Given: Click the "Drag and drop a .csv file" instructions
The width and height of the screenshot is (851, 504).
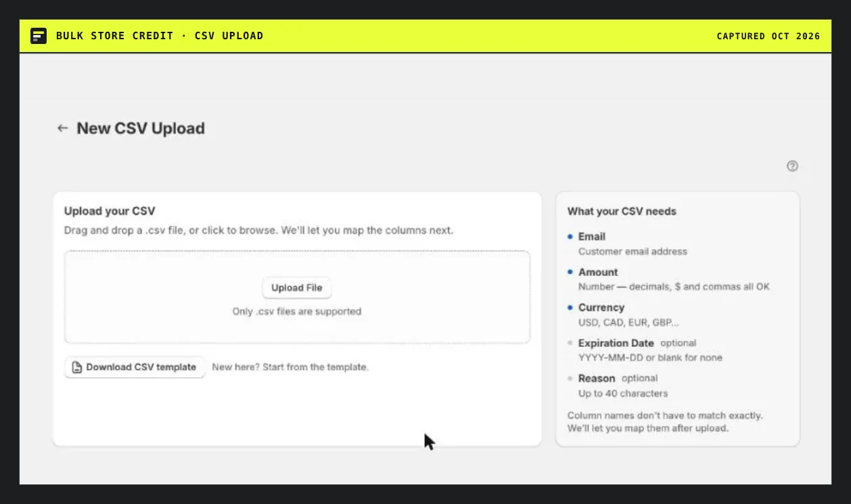Looking at the screenshot, I should pyautogui.click(x=258, y=230).
